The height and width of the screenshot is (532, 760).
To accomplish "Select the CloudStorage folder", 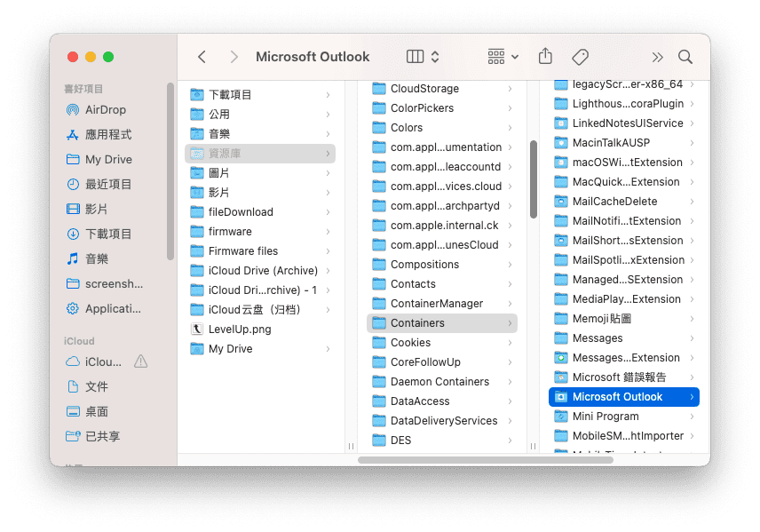I will pyautogui.click(x=442, y=89).
